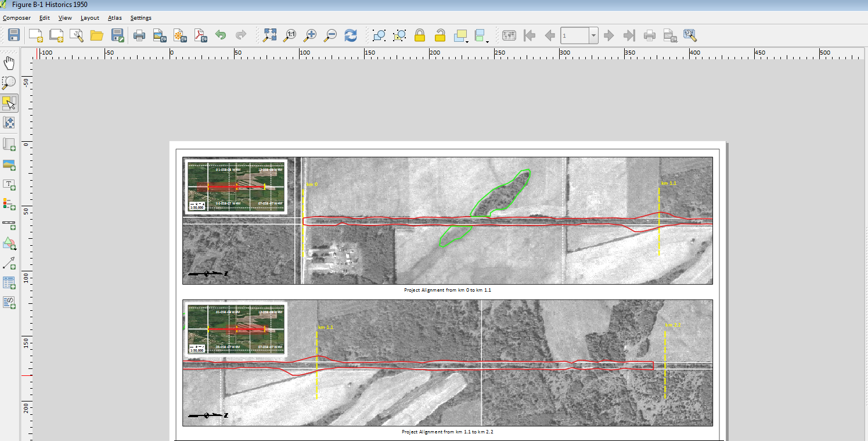Open the Composer menu

coord(17,18)
